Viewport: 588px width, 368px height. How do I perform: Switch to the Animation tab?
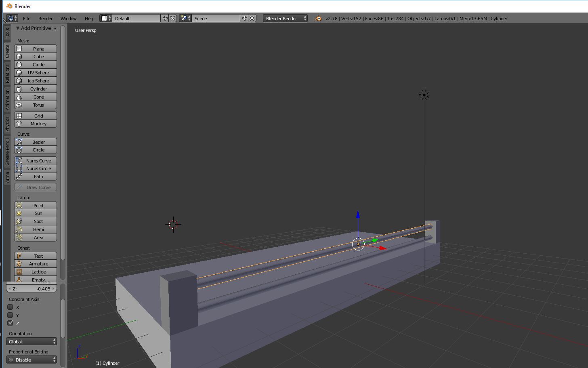point(7,100)
